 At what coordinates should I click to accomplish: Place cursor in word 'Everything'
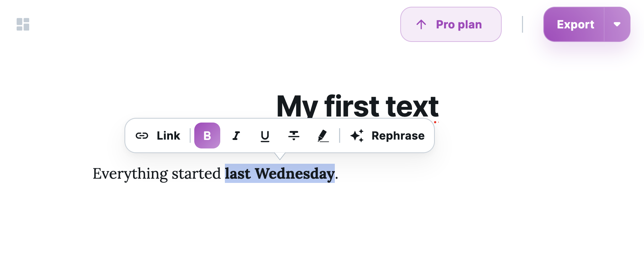[x=130, y=174]
